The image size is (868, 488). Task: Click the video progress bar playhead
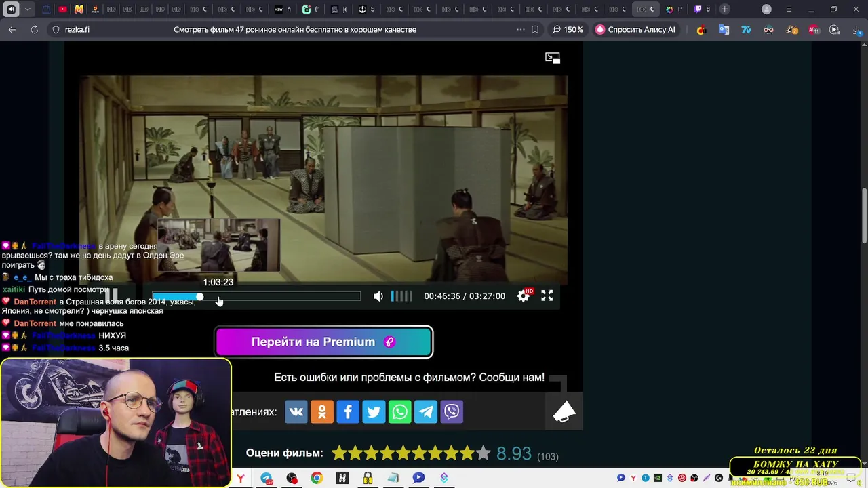point(200,296)
